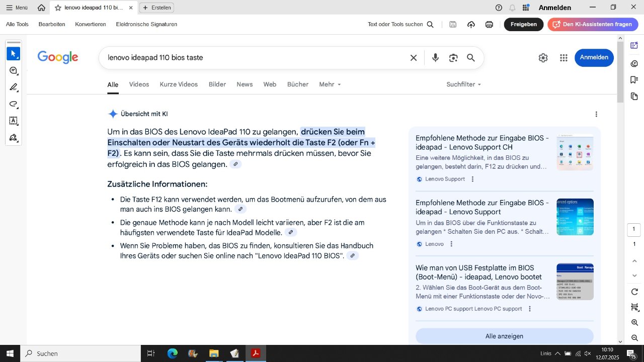644x362 pixels.
Task: Click the save diskette icon
Action: [x=453, y=24]
